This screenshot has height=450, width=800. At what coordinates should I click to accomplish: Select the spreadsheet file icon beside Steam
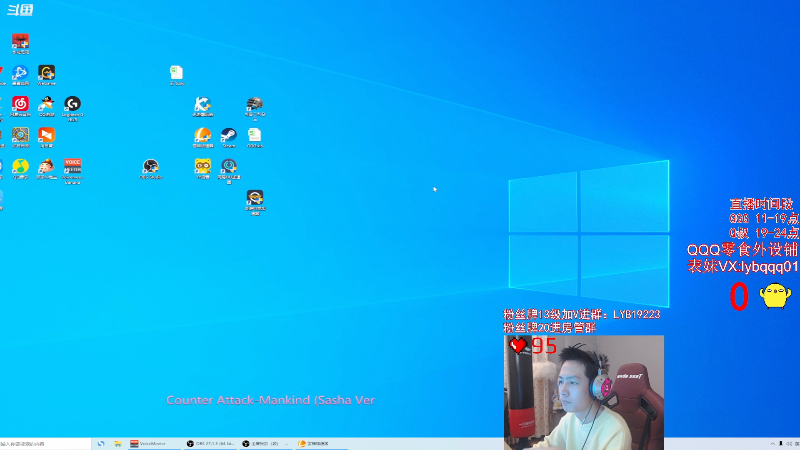point(255,137)
